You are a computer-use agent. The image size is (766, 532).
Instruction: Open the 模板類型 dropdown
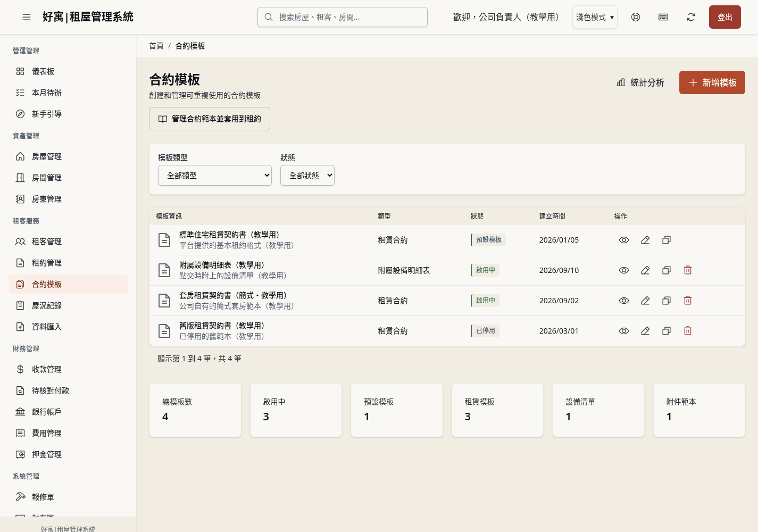[215, 176]
